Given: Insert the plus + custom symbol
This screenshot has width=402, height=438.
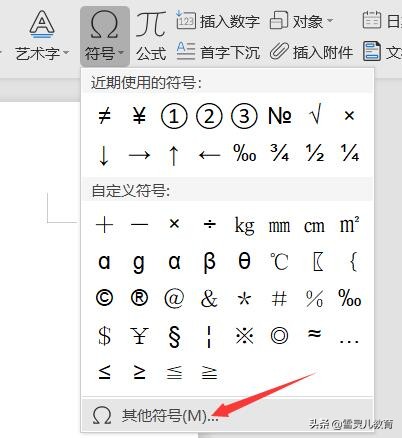Looking at the screenshot, I should [x=104, y=224].
